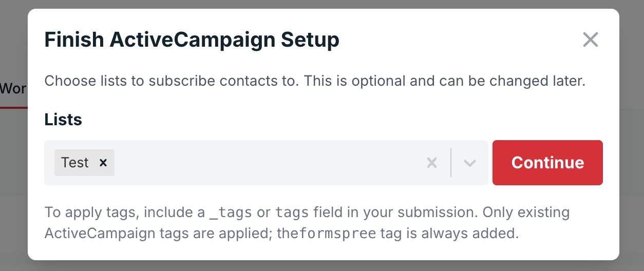Click the Finish ActiveCampaign Setup heading
Screen dimensions: 644x271
pyautogui.click(x=192, y=40)
